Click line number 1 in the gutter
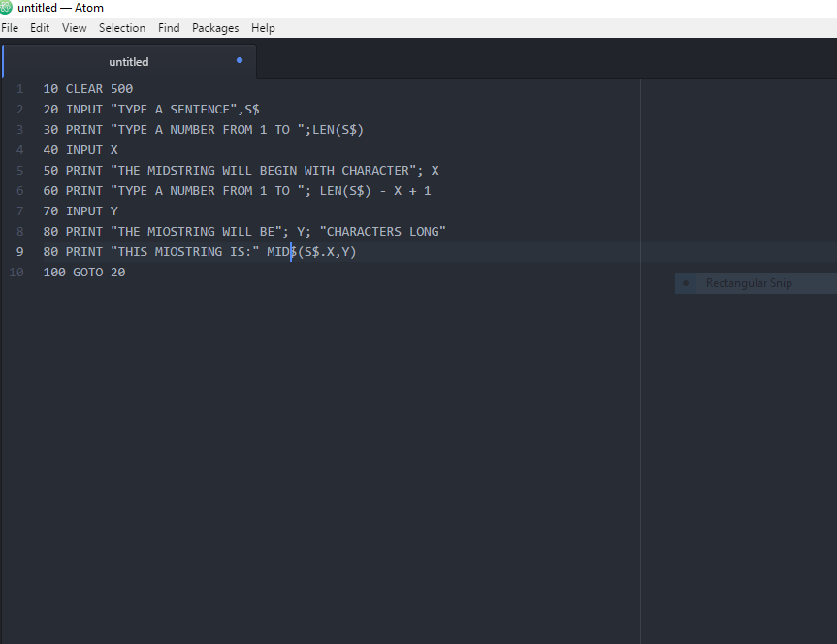This screenshot has height=644, width=837. 19,89
